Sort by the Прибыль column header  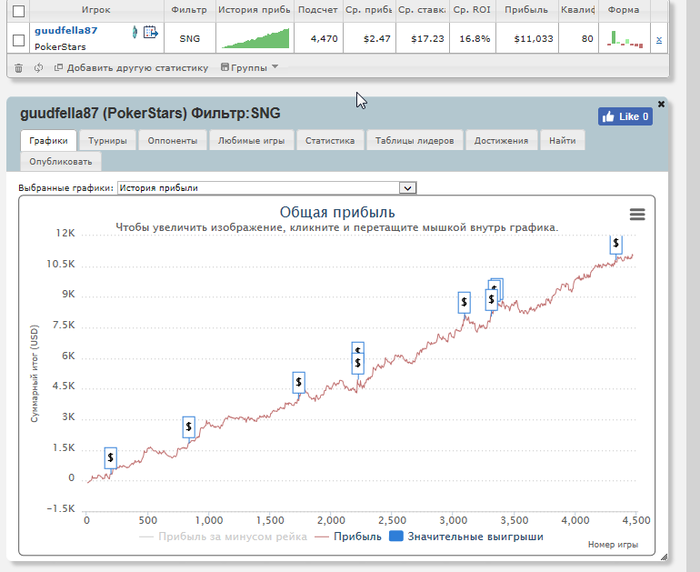(526, 10)
